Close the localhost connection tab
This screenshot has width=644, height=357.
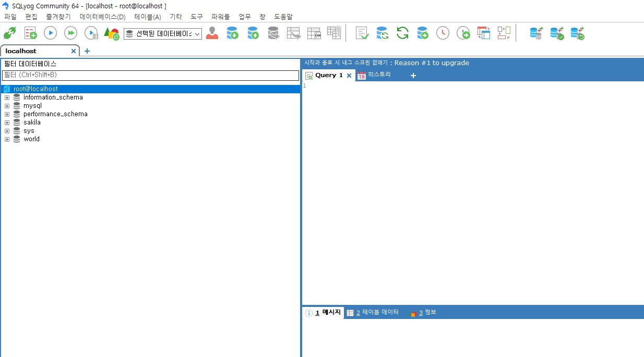point(74,51)
